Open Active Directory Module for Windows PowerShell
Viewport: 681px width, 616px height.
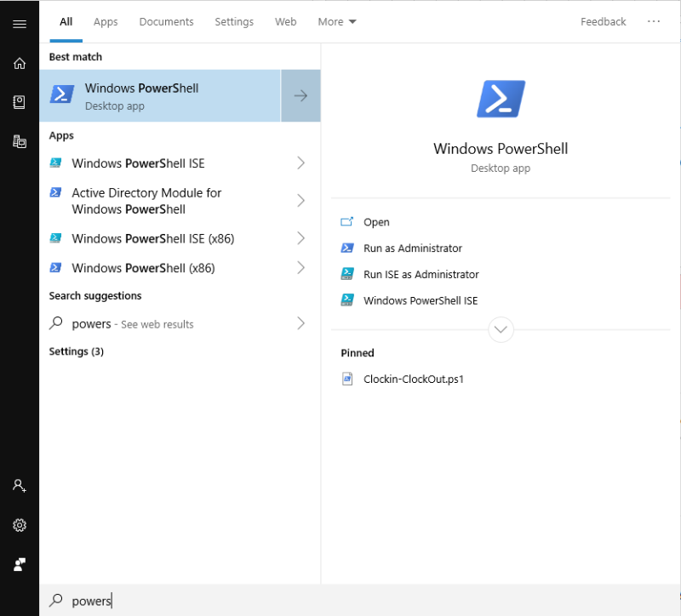pos(146,201)
